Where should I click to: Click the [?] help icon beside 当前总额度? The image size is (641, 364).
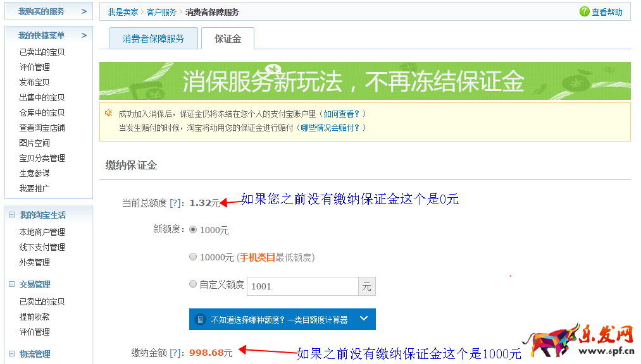[x=175, y=203]
